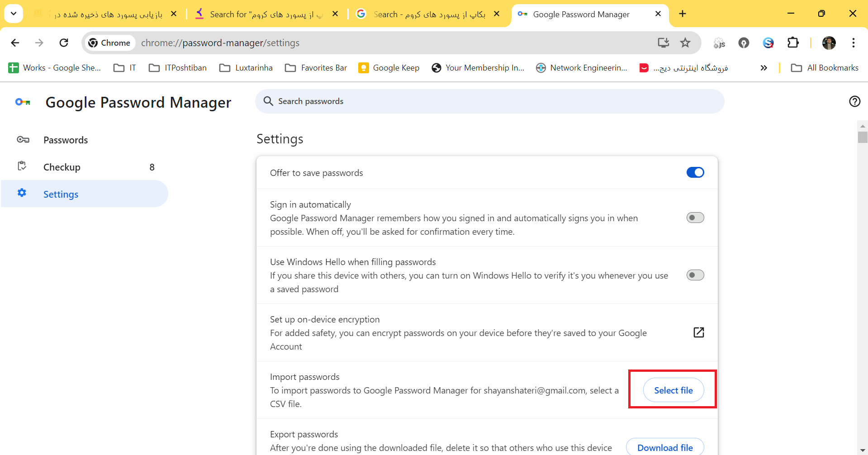Reload the page with refresh icon
Screen dimensions: 868x455
pyautogui.click(x=64, y=43)
